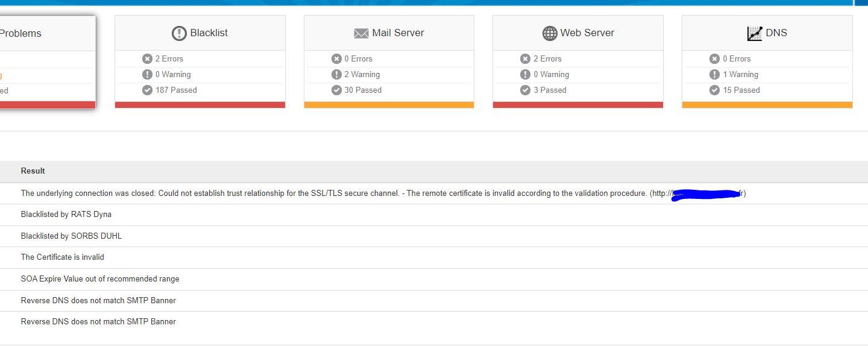The image size is (868, 346).
Task: Click the Blacklist exclamation circle icon
Action: point(179,33)
